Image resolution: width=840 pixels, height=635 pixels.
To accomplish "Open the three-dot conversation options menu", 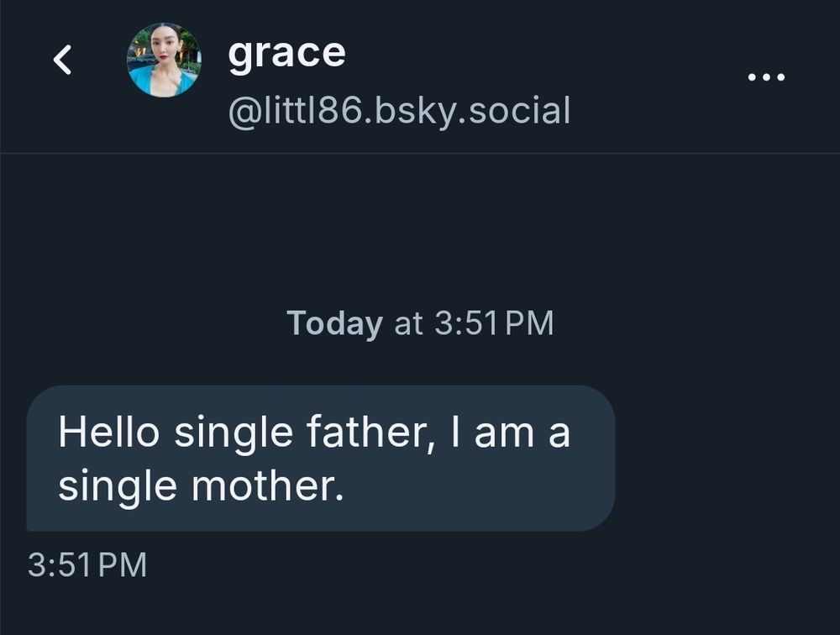I will click(766, 77).
